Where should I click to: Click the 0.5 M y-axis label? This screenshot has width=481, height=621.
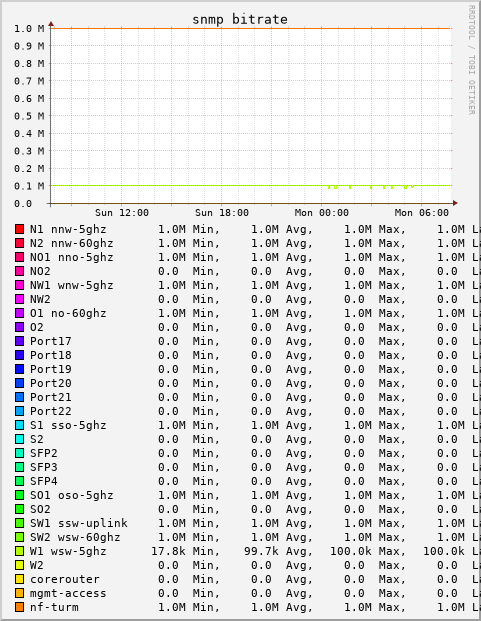click(29, 116)
